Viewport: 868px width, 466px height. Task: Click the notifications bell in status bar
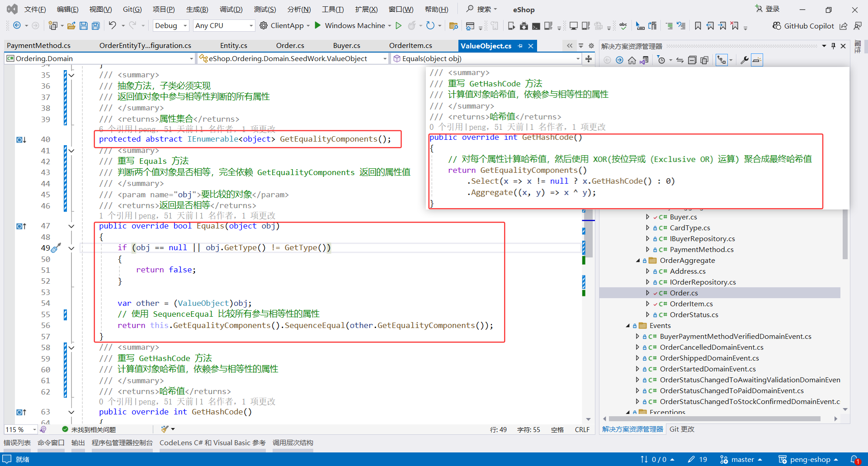854,459
